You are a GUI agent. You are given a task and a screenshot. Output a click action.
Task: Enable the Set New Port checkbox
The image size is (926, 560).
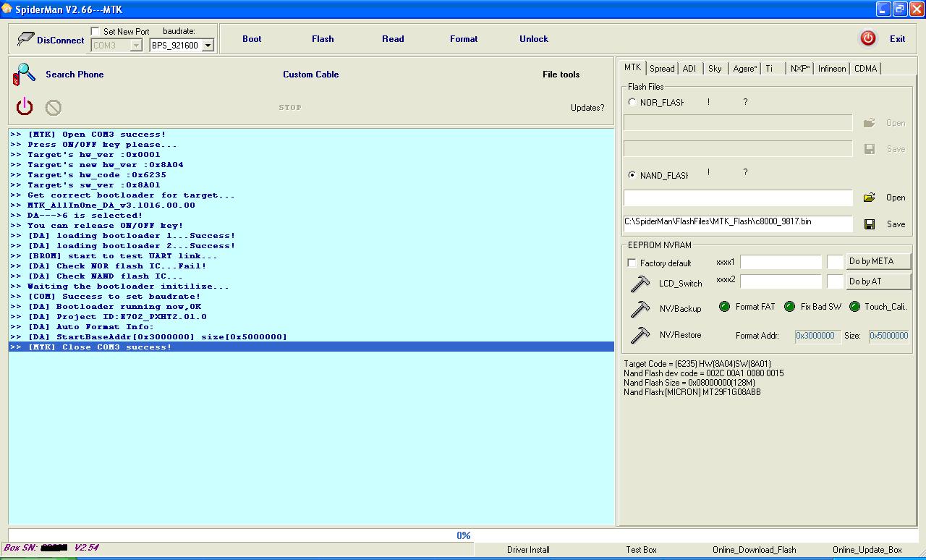tap(95, 31)
